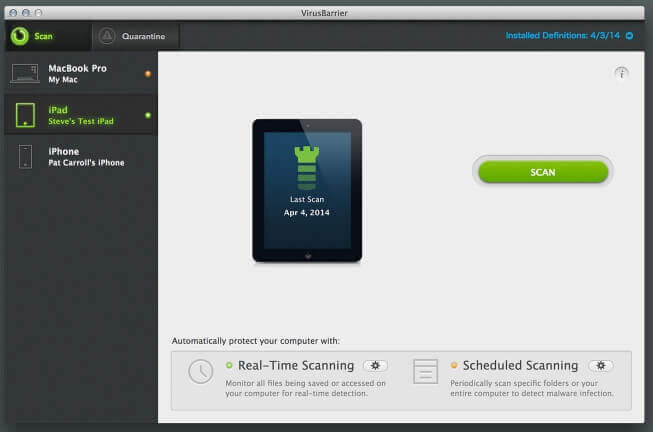Image resolution: width=653 pixels, height=432 pixels.
Task: Update definitions via the blue arrow icon
Action: 629,36
